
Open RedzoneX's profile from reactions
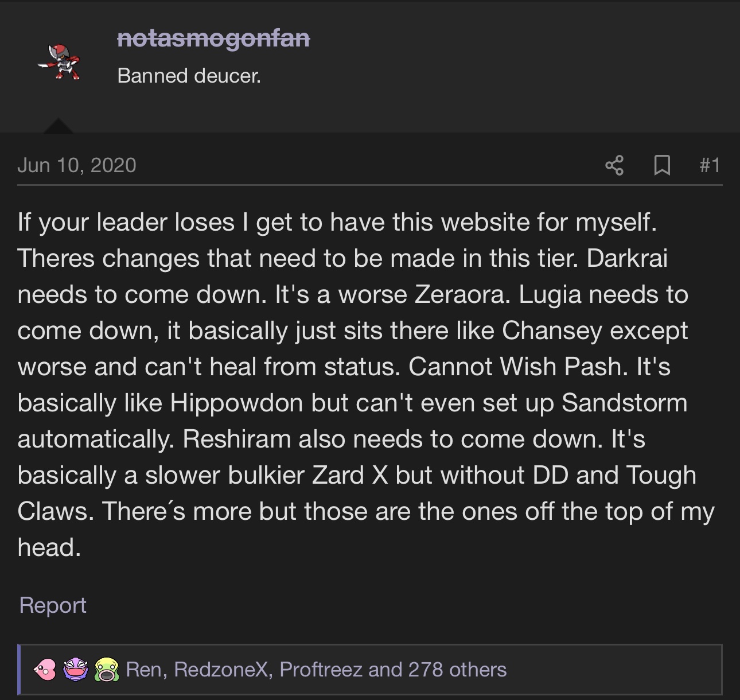(221, 670)
